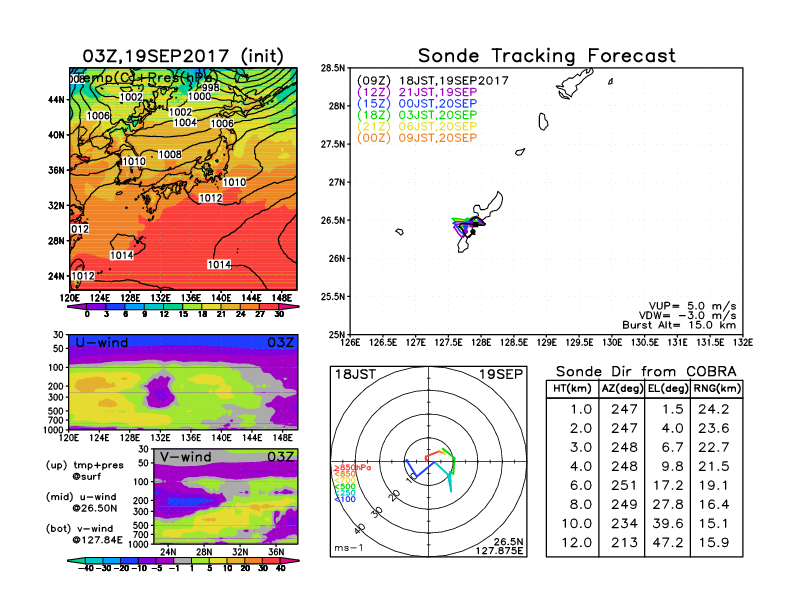Click the yellow '(21Z) 06JST,20SEP' legend entry

coord(417,126)
